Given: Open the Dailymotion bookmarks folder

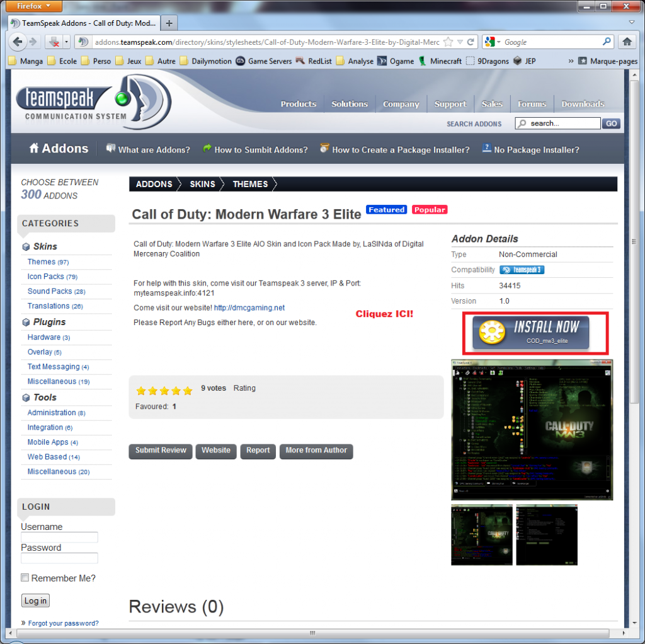Looking at the screenshot, I should [x=206, y=61].
